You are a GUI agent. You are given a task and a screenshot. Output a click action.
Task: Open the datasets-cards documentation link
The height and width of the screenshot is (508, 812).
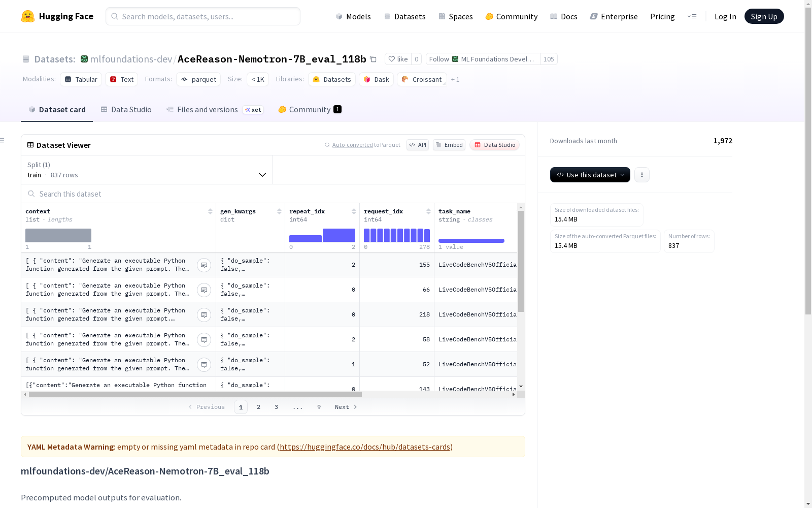[365, 447]
